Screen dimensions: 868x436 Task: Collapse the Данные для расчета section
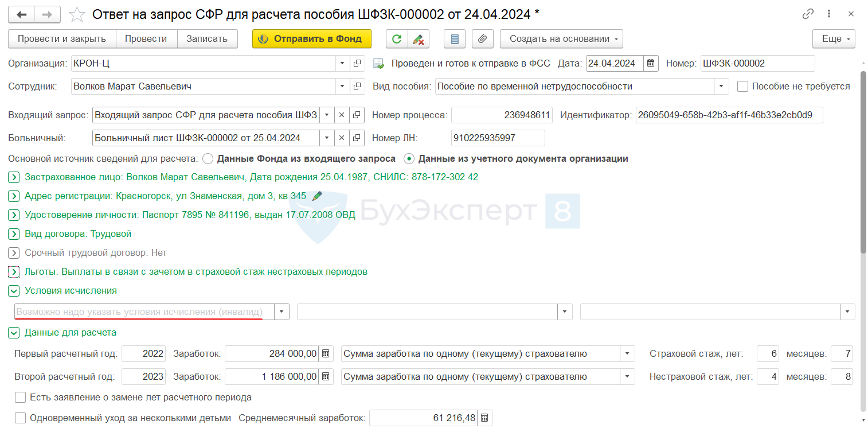(x=14, y=333)
